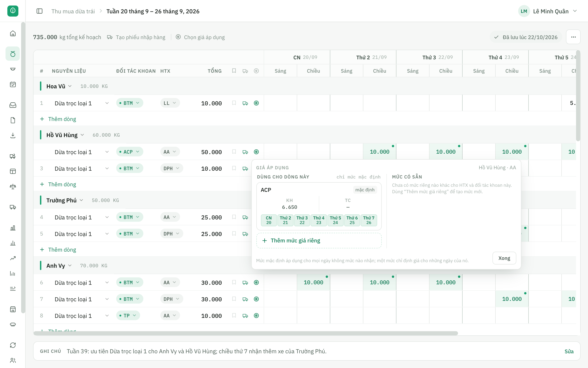588x368 pixels.
Task: Toggle bookmark on row 1
Action: [234, 103]
